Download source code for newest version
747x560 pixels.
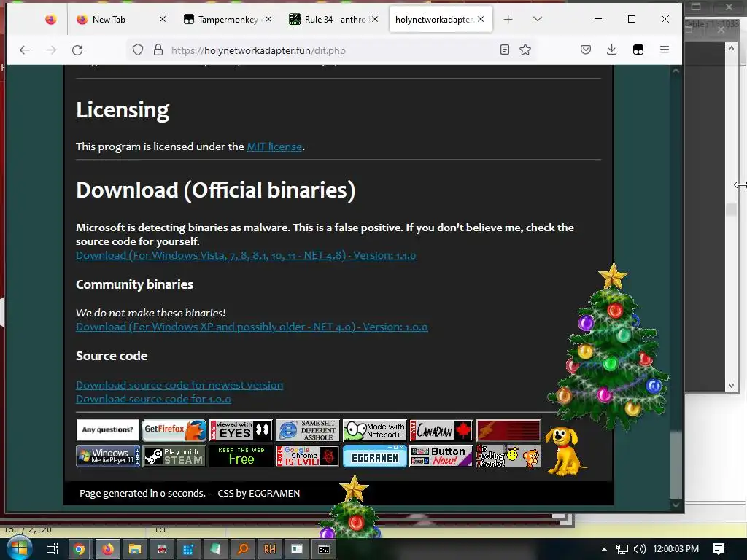[179, 385]
